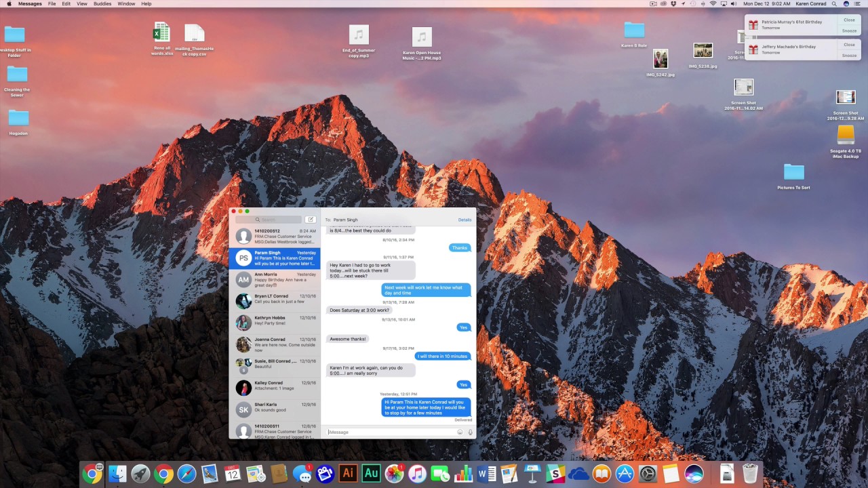Open the Window menu
This screenshot has height=488, width=868.
(x=126, y=3)
